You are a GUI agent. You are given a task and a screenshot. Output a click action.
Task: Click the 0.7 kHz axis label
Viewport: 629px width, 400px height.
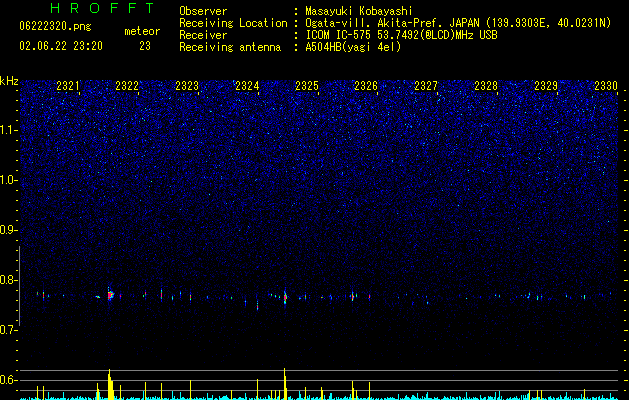pyautogui.click(x=9, y=330)
